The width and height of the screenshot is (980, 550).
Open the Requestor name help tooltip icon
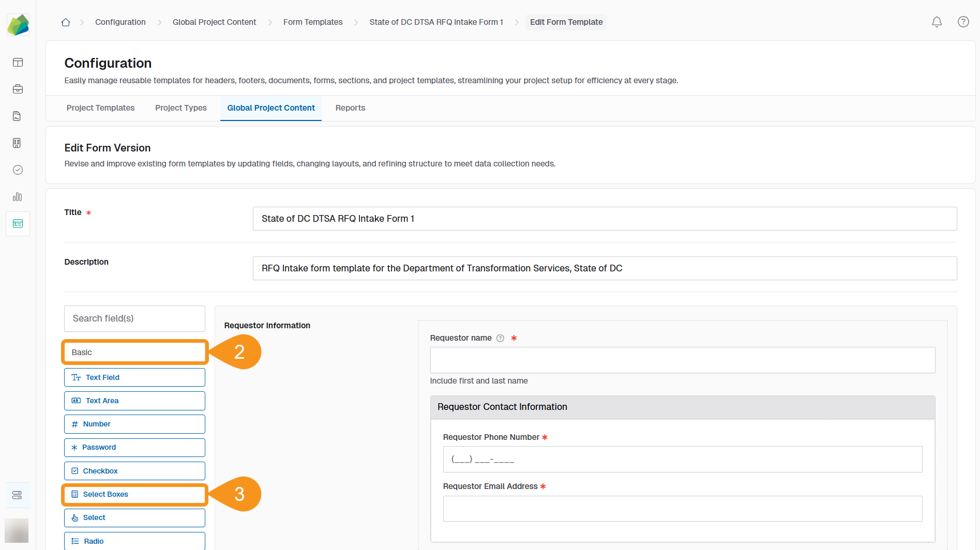(500, 338)
